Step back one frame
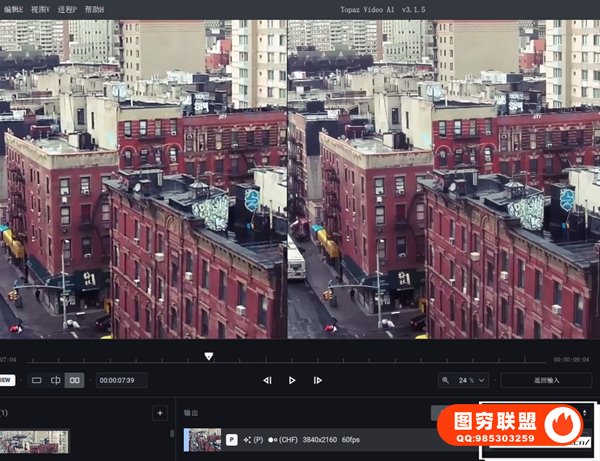The image size is (600, 461). pyautogui.click(x=267, y=380)
